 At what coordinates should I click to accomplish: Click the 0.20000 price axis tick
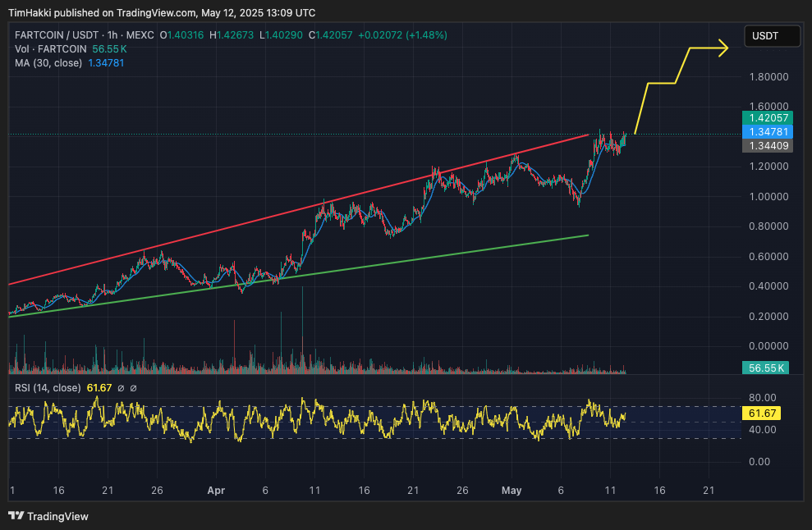point(768,316)
